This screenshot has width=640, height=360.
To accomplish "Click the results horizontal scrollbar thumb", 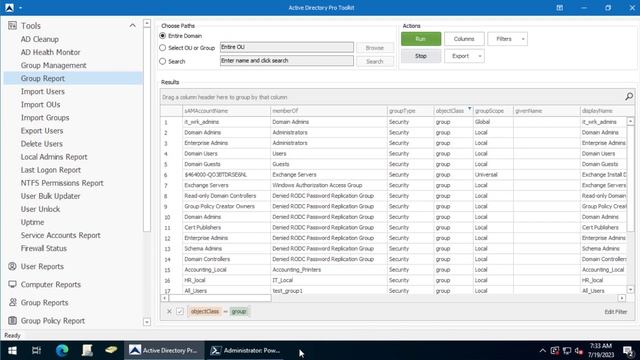I will (220, 298).
